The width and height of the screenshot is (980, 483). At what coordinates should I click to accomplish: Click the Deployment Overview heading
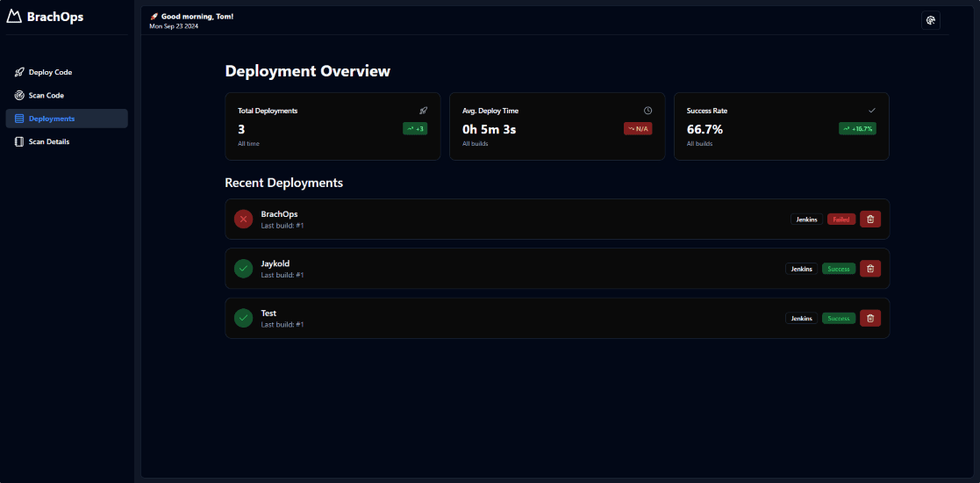pyautogui.click(x=307, y=71)
